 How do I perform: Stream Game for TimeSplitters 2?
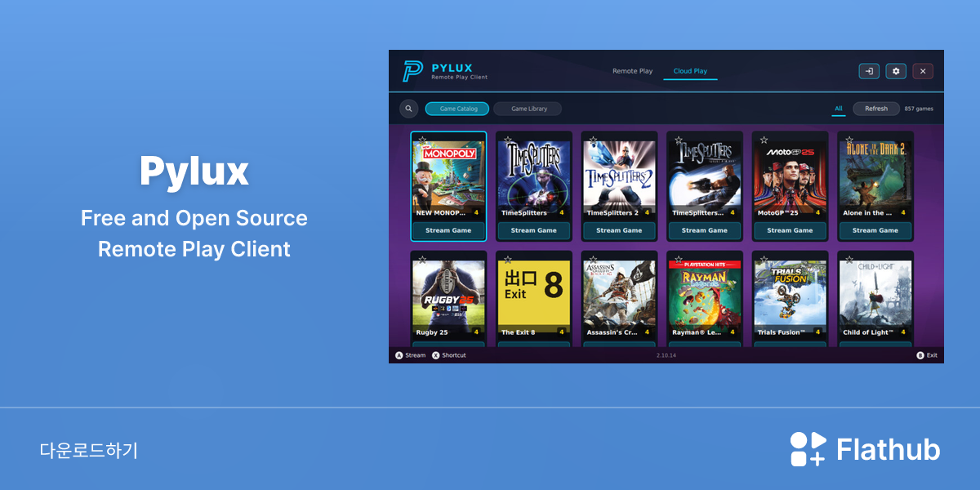click(620, 230)
